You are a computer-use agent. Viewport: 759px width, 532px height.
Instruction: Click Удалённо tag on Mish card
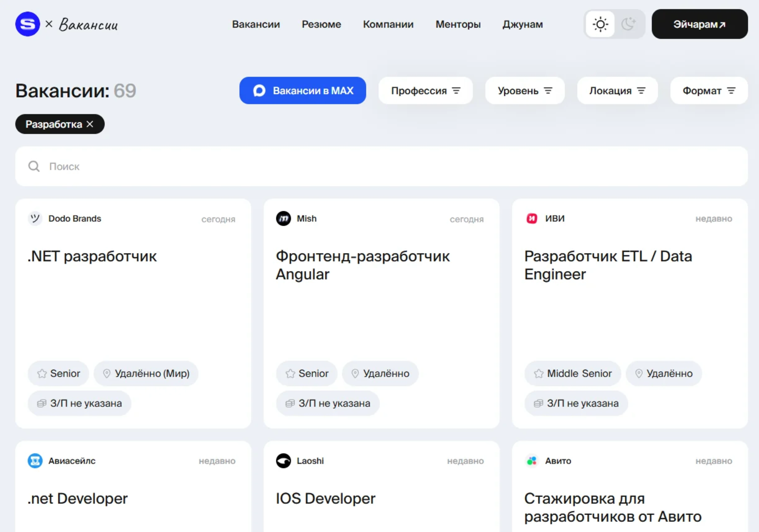click(380, 374)
